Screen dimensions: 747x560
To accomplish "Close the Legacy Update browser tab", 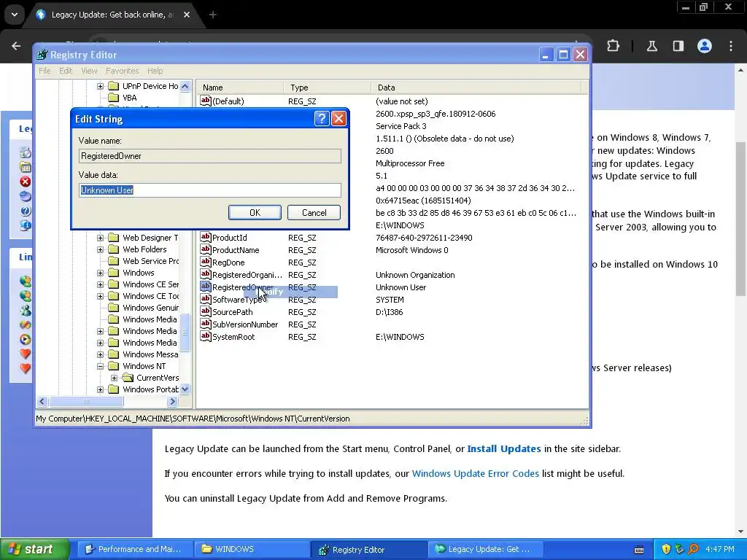I will pos(187,15).
